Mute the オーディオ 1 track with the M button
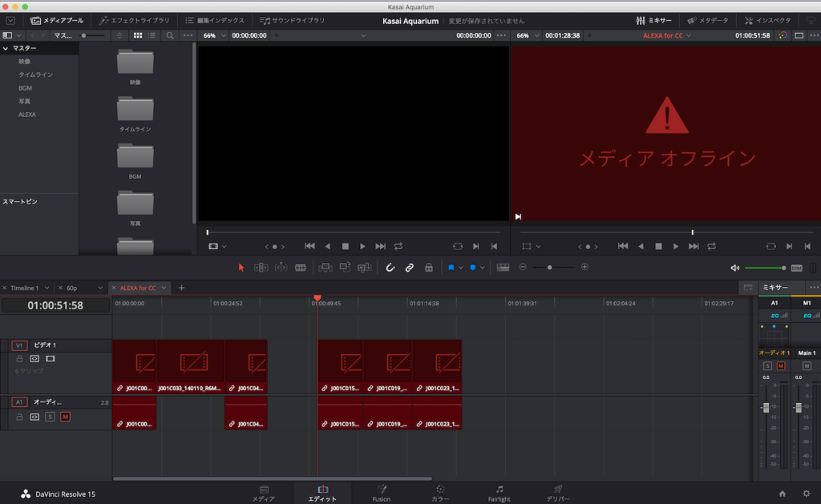This screenshot has width=821, height=504. tap(66, 417)
